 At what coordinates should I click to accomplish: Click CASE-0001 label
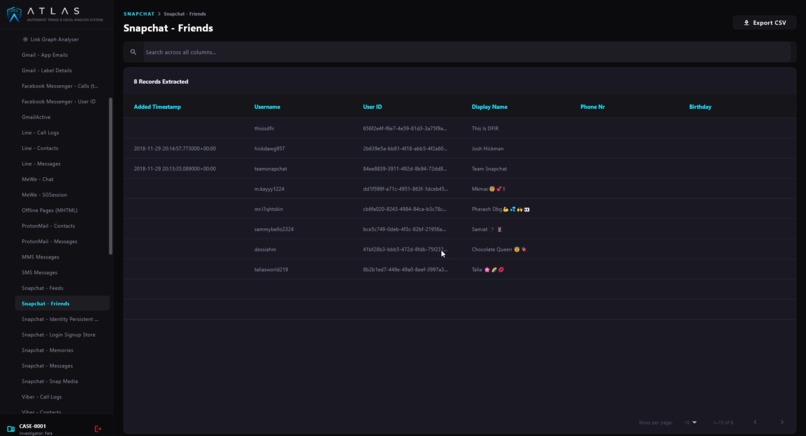coord(32,426)
